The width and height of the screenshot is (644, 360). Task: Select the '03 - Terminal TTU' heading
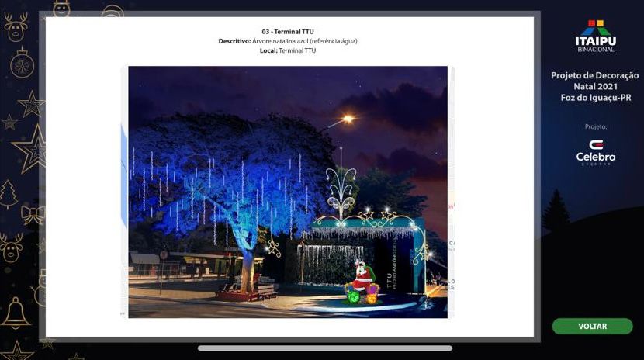click(288, 32)
